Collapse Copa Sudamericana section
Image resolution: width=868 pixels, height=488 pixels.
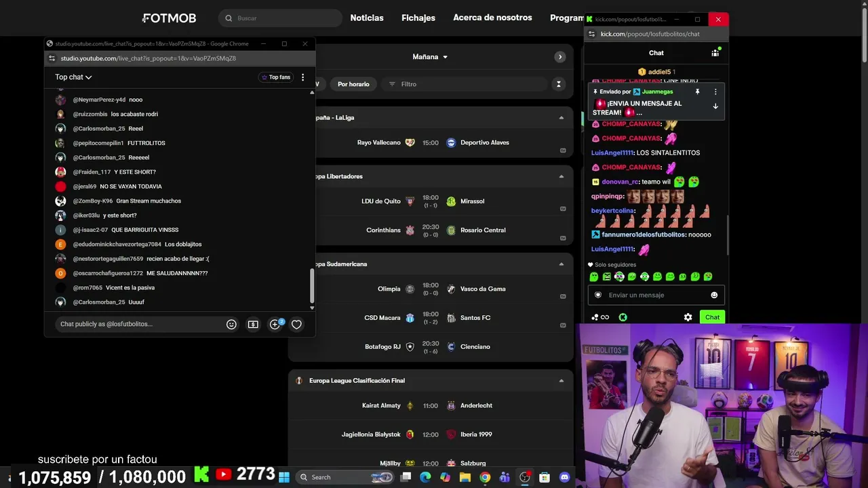tap(561, 264)
